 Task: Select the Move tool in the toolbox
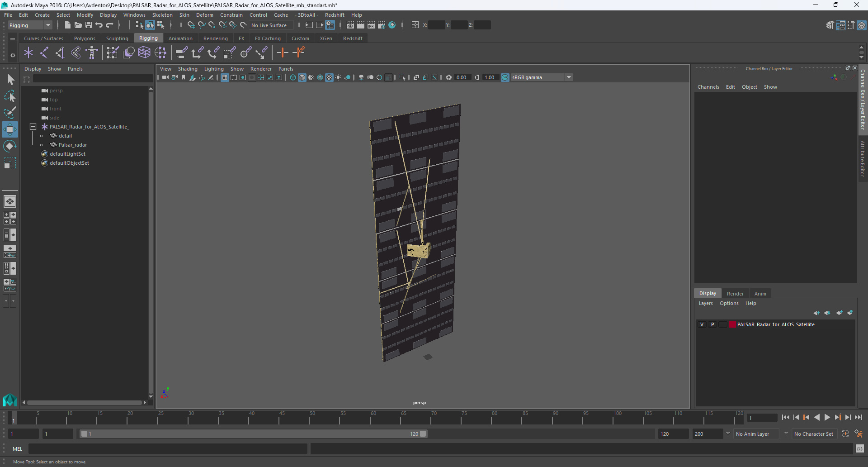tap(9, 129)
